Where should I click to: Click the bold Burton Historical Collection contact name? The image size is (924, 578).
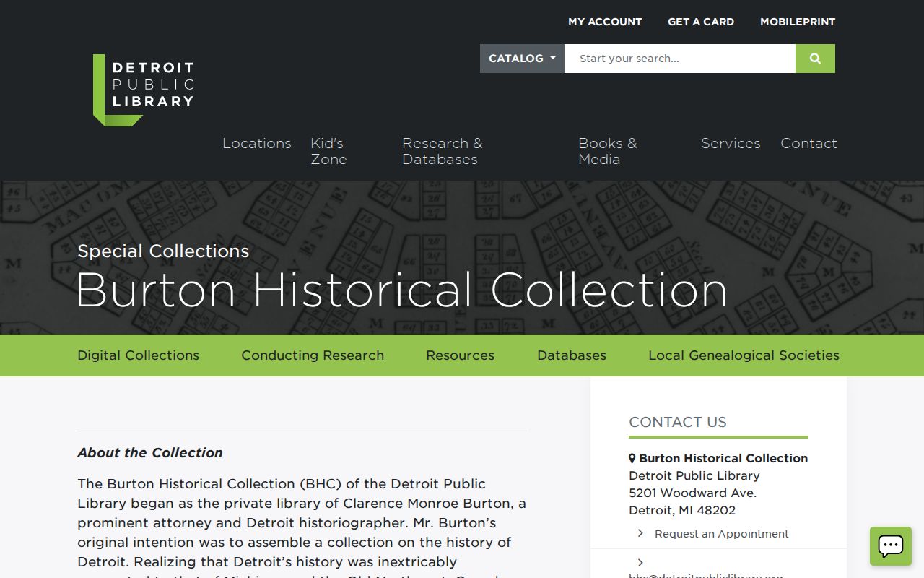click(723, 458)
